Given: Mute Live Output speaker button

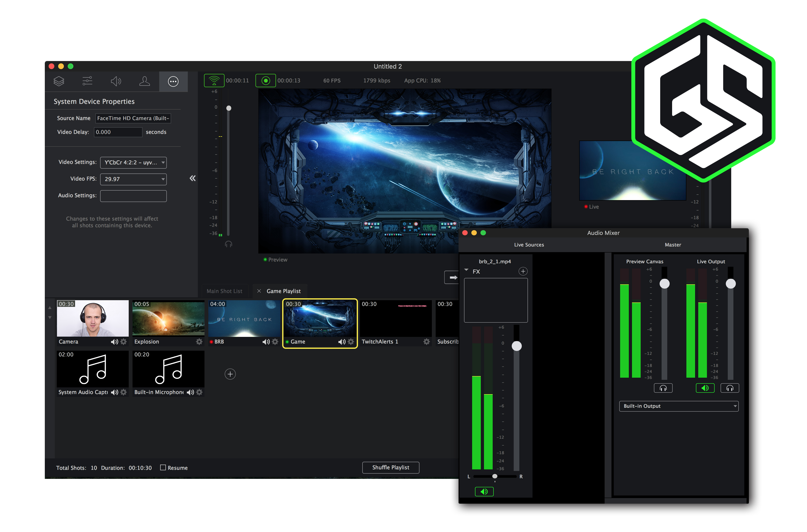Looking at the screenshot, I should pyautogui.click(x=705, y=388).
